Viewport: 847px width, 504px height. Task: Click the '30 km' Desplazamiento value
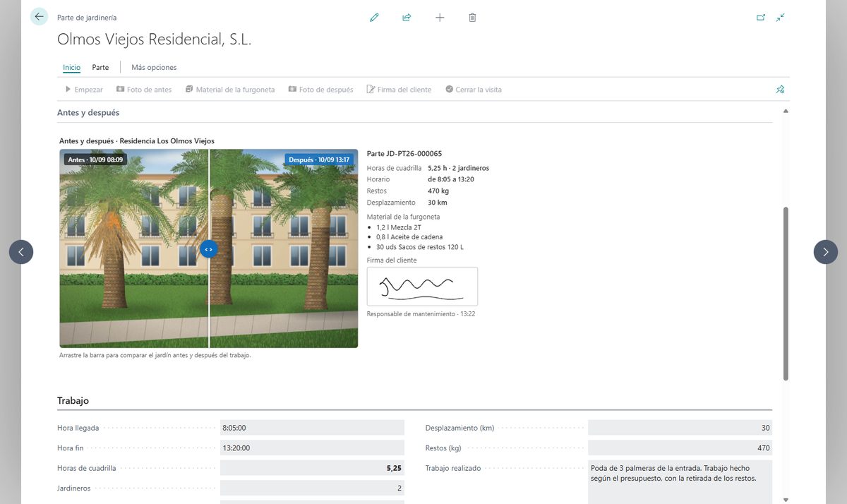coord(438,203)
